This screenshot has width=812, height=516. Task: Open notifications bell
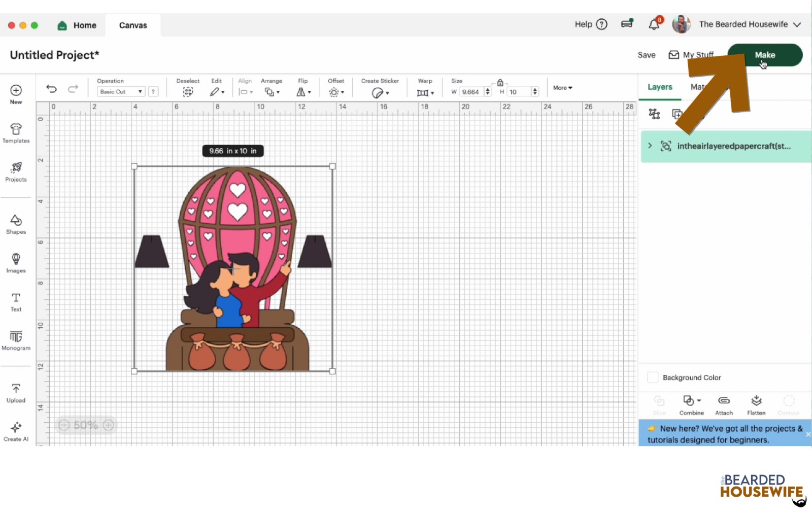[654, 24]
